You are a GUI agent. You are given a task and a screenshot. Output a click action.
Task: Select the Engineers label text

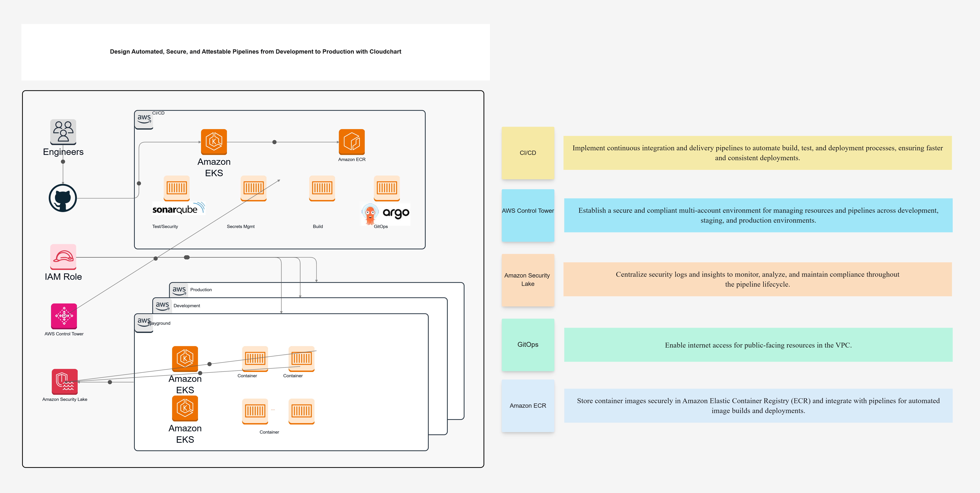[63, 152]
